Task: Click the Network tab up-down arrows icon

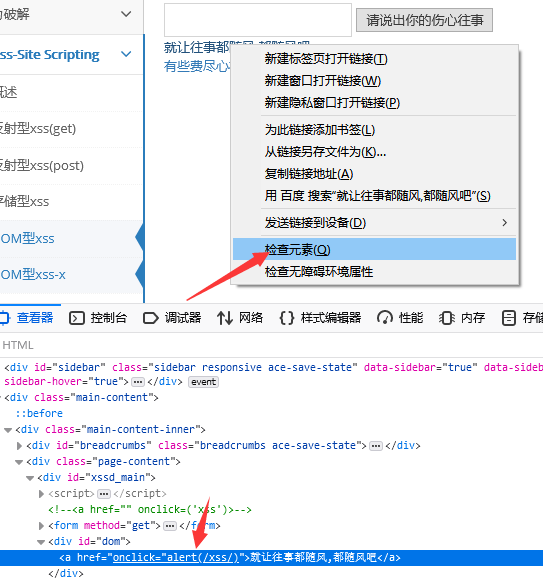Action: click(224, 318)
